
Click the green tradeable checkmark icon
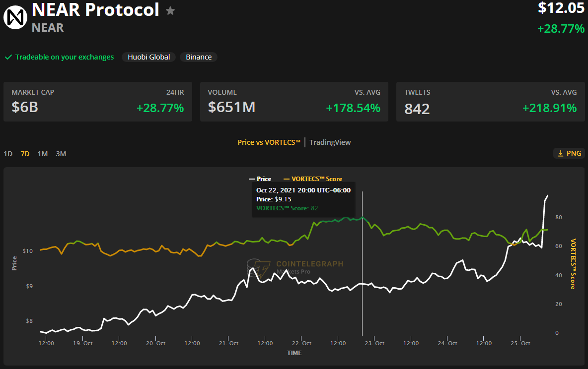pos(8,57)
